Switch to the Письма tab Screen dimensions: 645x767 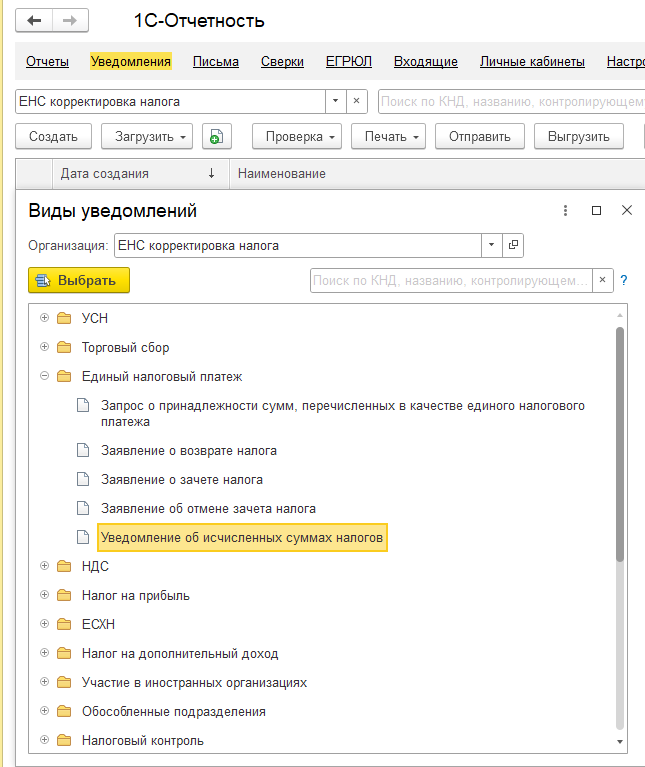pos(216,62)
